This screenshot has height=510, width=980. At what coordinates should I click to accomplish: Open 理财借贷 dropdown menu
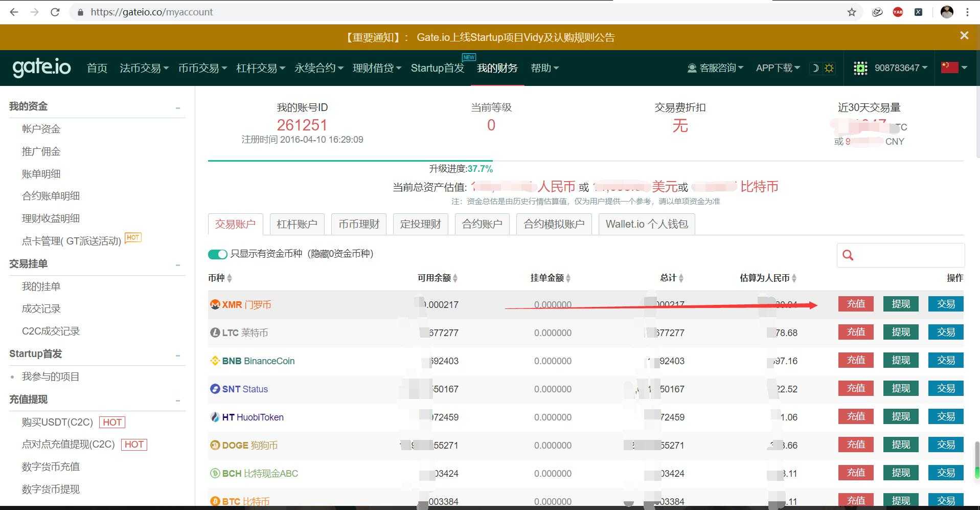(x=377, y=68)
